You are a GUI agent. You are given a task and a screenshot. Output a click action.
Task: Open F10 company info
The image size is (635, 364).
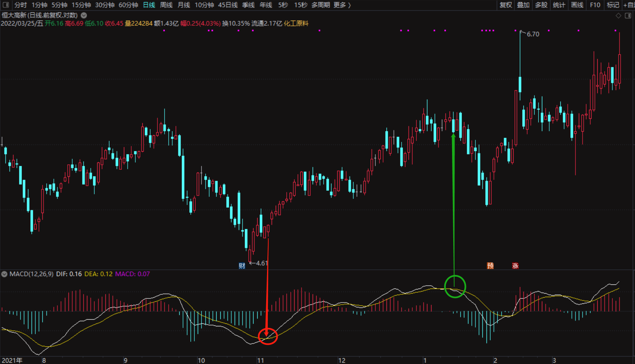[595, 5]
